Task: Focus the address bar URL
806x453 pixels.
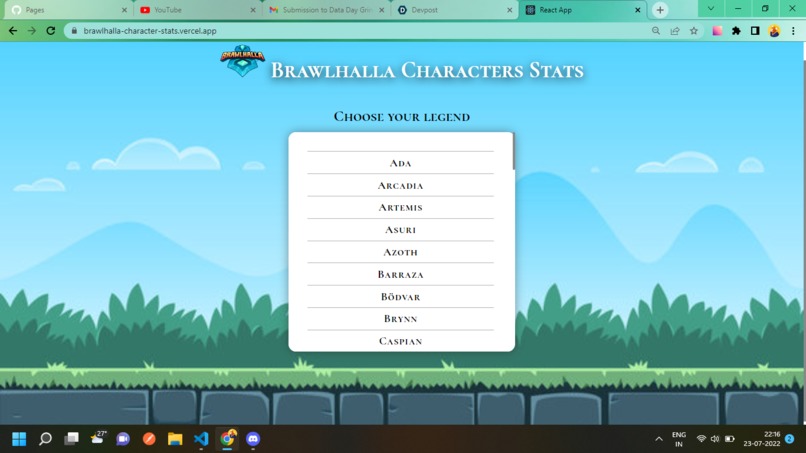Action: [x=150, y=31]
